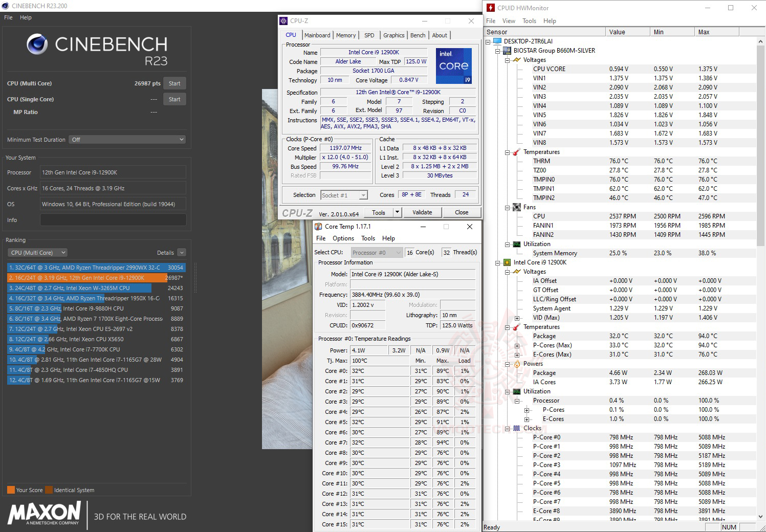
Task: Click the Temperatures thermometer icon above the THRM row
Action: (517, 152)
